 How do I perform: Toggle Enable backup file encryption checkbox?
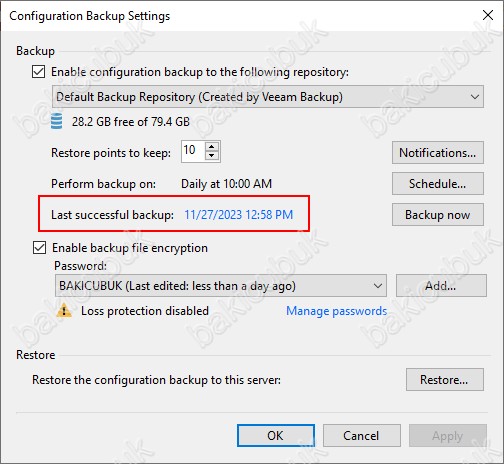pyautogui.click(x=39, y=248)
